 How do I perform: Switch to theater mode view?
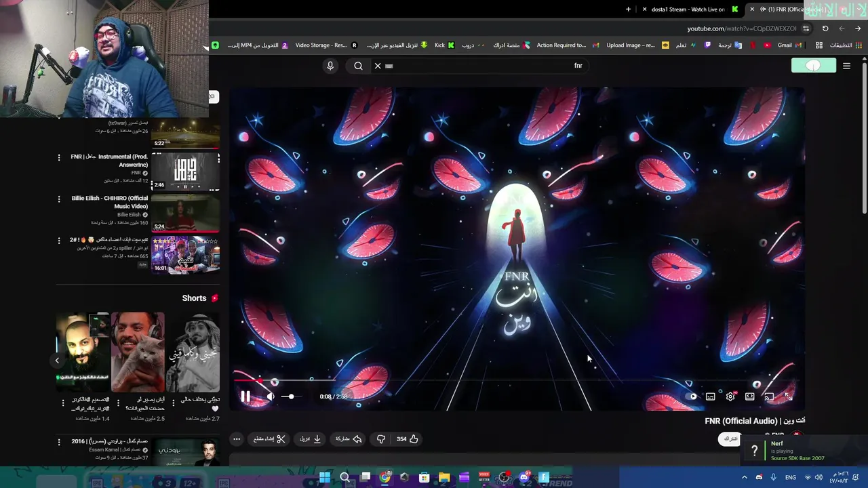[749, 396]
